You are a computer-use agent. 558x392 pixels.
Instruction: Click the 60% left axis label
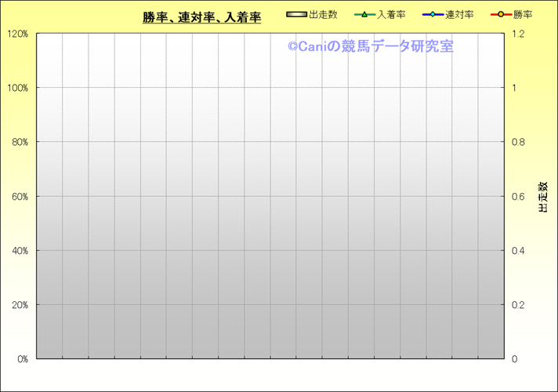tap(19, 197)
